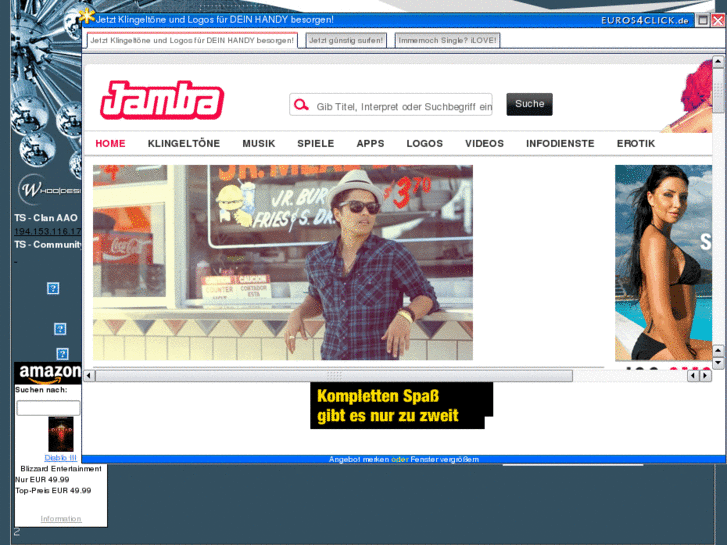This screenshot has width=727, height=545.
Task: Open the EROTIK menu
Action: [636, 143]
